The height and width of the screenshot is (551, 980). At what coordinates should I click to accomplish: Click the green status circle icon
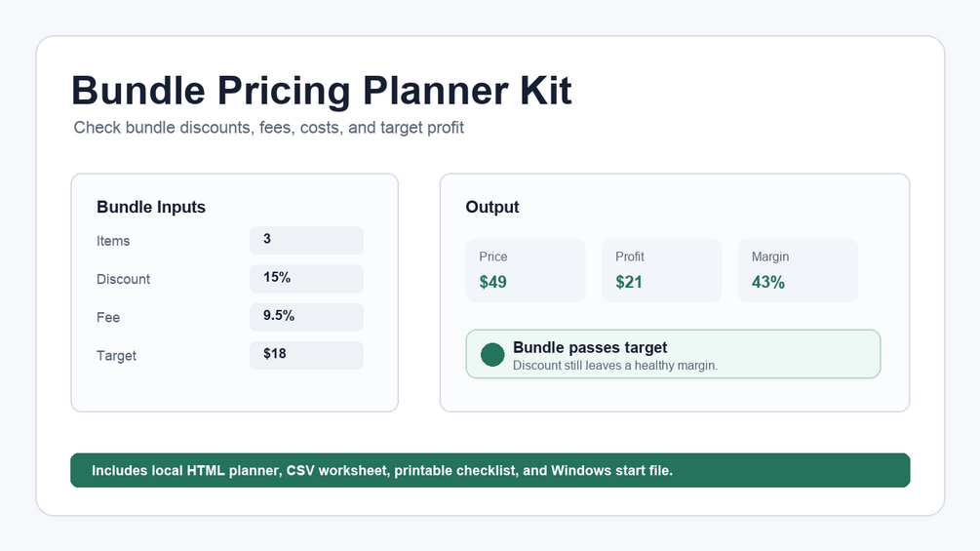(492, 355)
